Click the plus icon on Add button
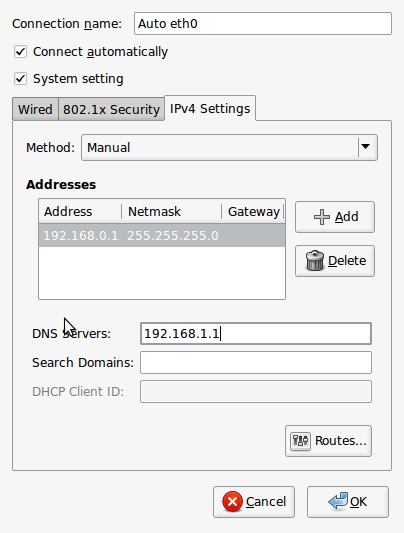The image size is (404, 533). 321,217
